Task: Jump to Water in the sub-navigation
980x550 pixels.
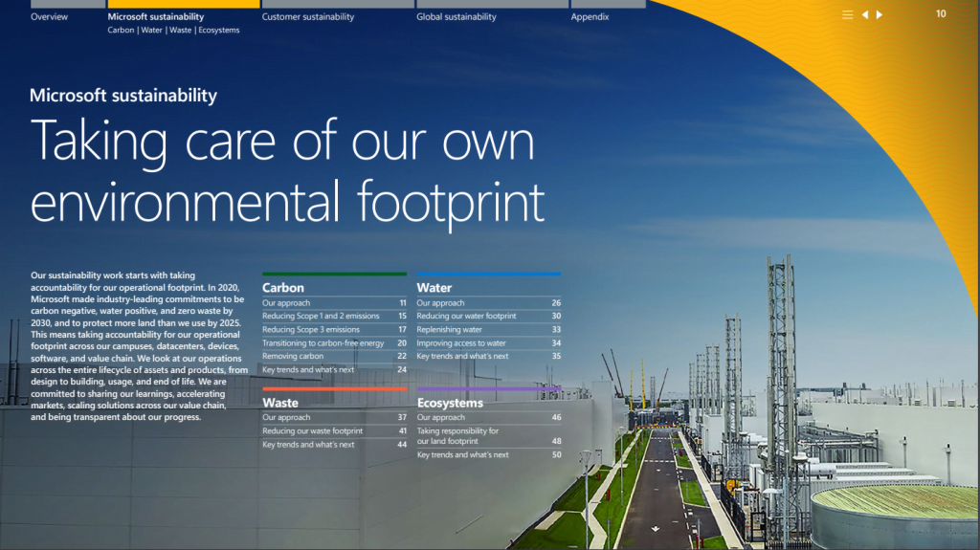Action: pyautogui.click(x=152, y=30)
